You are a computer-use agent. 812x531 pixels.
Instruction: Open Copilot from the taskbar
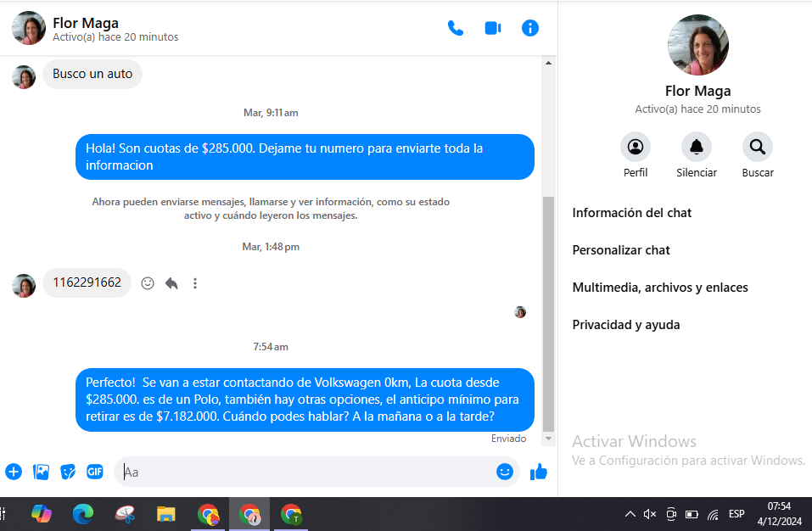click(42, 514)
